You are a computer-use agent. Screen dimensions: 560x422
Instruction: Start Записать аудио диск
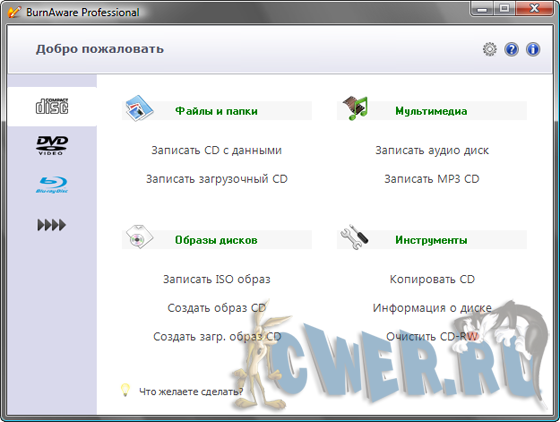click(432, 150)
